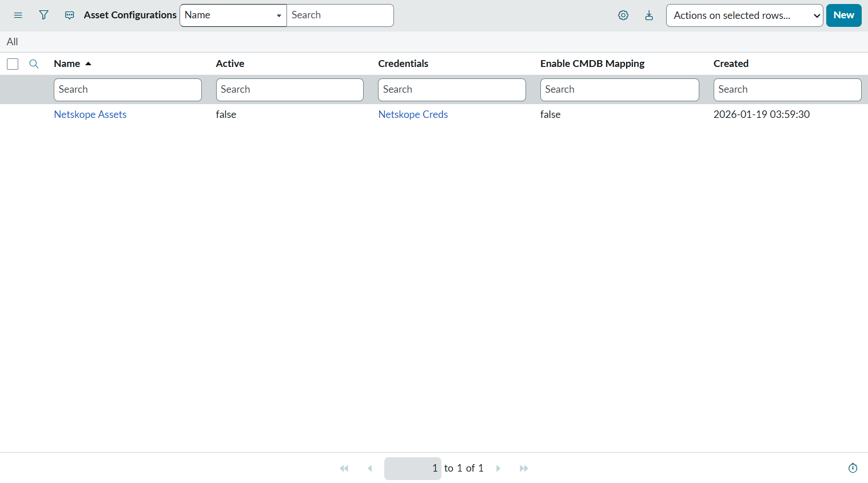Click the All breadcrumb filter
Screen dimensions: 868x483
[x=12, y=42]
